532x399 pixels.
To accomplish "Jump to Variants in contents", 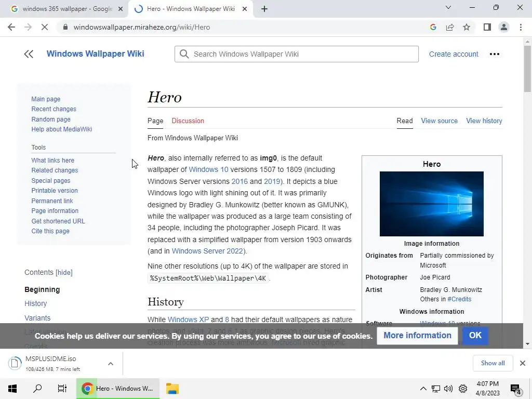I will pos(37,318).
